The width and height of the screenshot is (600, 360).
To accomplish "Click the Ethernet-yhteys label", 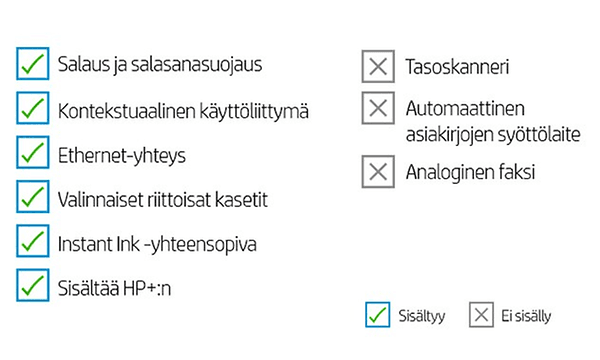I will click(x=122, y=156).
